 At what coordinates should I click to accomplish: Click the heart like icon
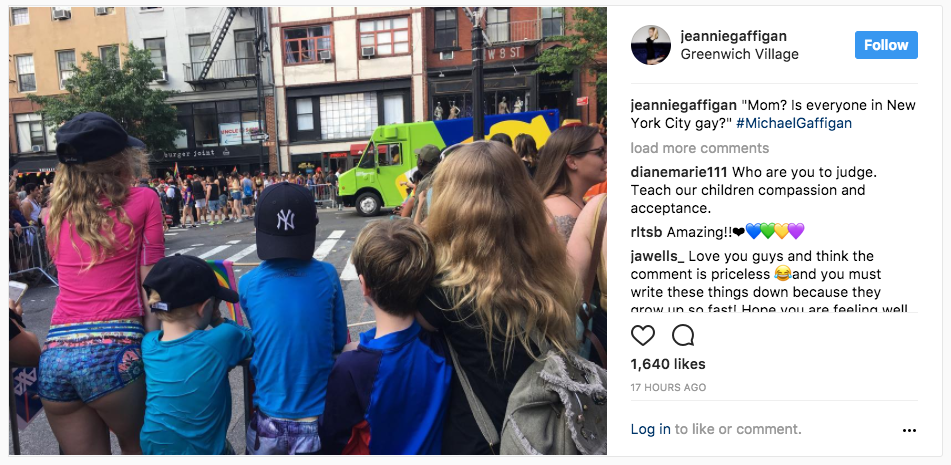pyautogui.click(x=642, y=335)
